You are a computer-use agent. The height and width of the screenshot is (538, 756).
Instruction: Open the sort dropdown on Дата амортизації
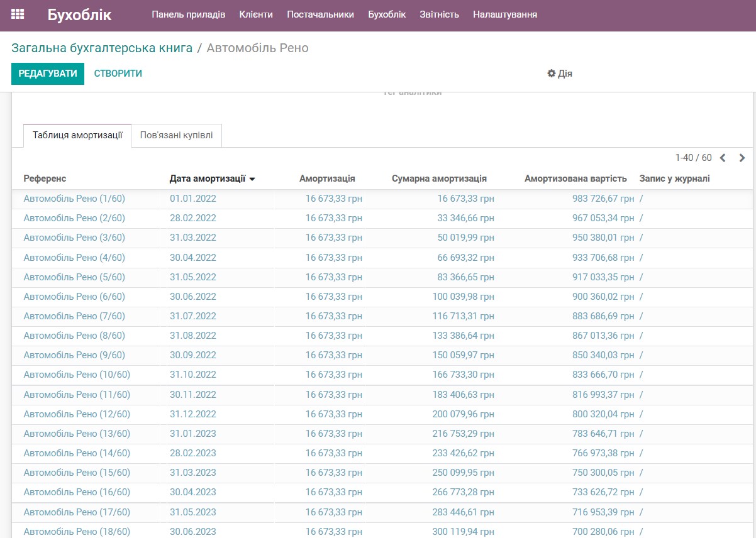(252, 178)
